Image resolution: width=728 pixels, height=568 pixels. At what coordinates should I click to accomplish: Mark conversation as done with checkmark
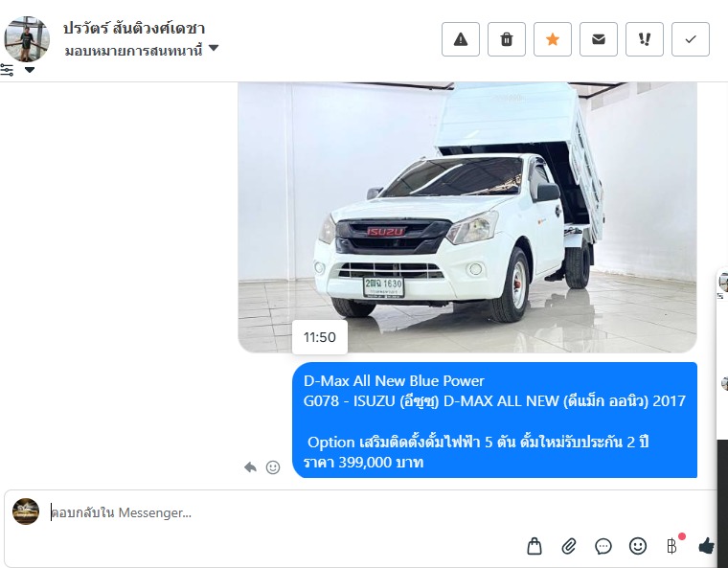(691, 39)
